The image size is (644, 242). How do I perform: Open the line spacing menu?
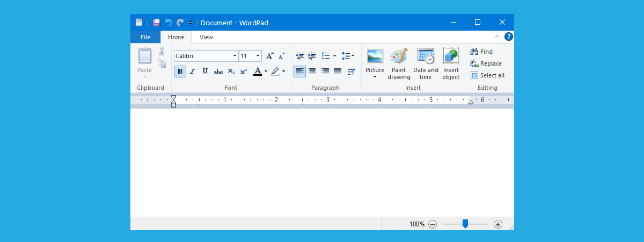(348, 55)
